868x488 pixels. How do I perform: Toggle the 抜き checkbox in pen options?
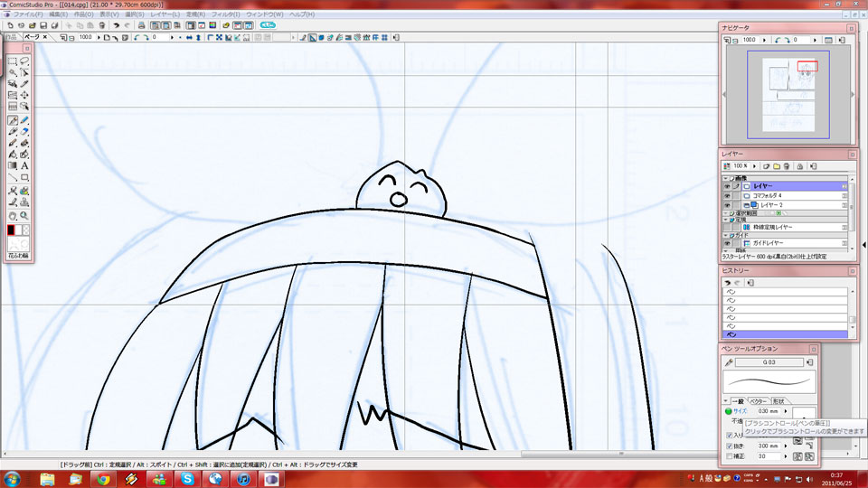point(729,446)
